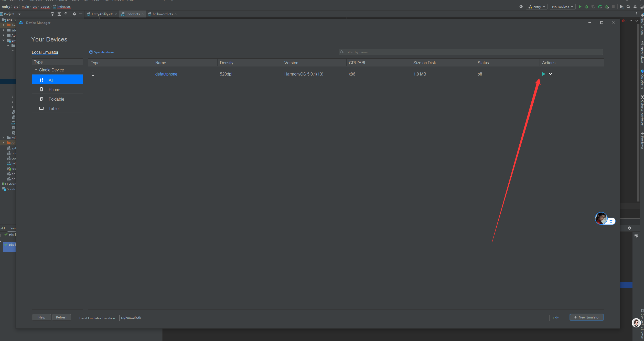Click the user account avatar icon
Viewport: 644px width, 341px height.
pyautogui.click(x=642, y=7)
